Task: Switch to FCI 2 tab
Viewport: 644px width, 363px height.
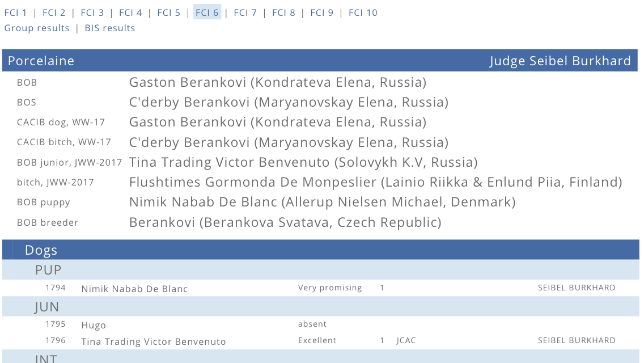Action: [54, 12]
